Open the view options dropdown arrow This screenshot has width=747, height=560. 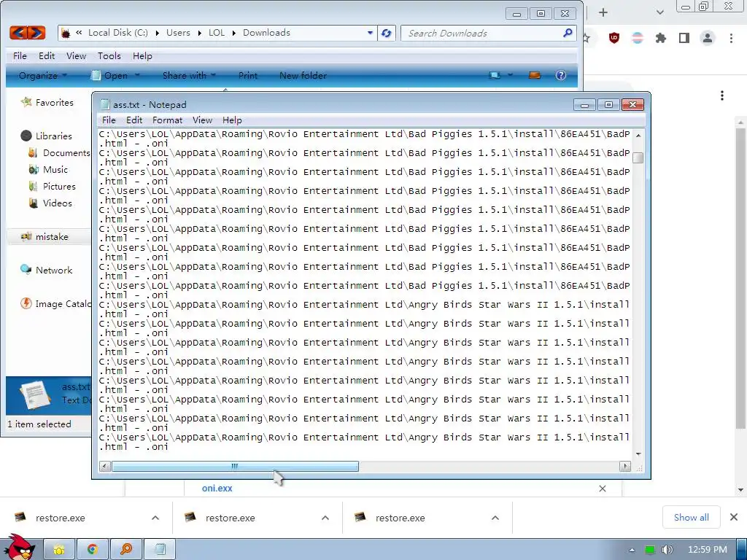(510, 75)
